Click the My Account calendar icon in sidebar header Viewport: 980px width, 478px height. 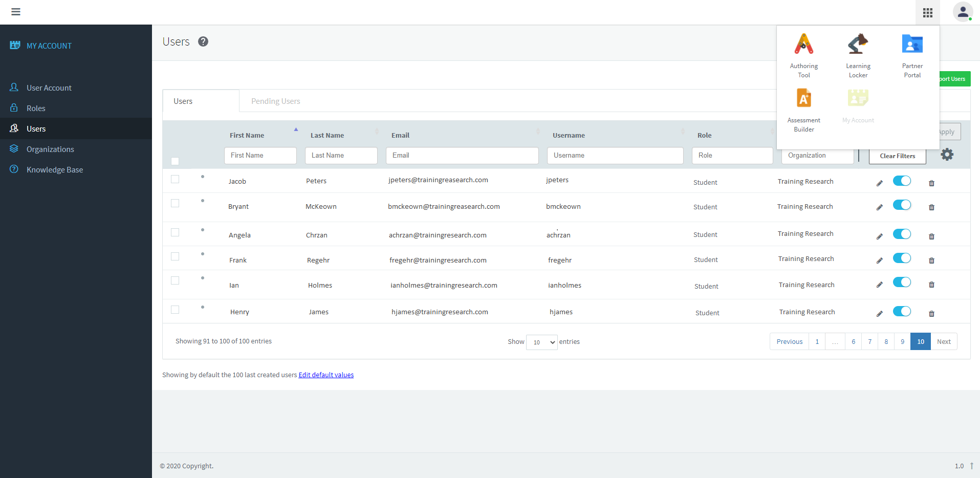coord(15,45)
